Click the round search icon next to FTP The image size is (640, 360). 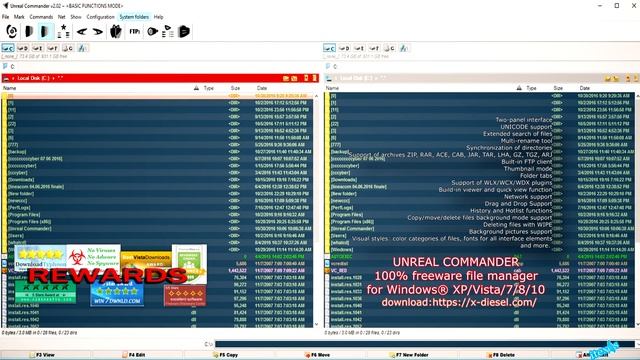152,31
